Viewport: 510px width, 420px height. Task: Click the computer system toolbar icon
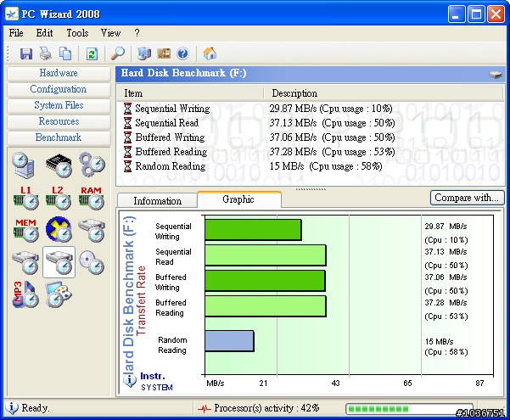click(144, 53)
